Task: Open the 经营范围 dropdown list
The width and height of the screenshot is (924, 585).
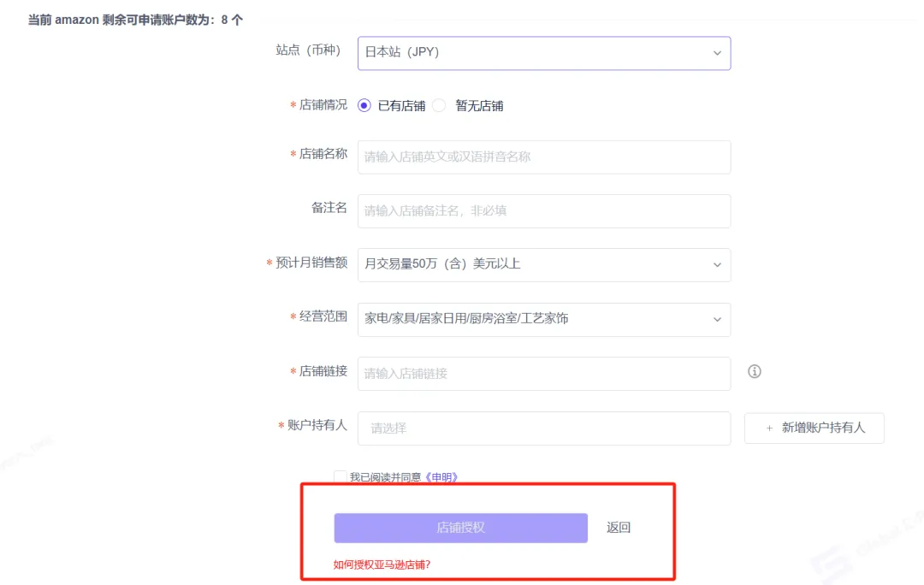Action: pos(544,319)
